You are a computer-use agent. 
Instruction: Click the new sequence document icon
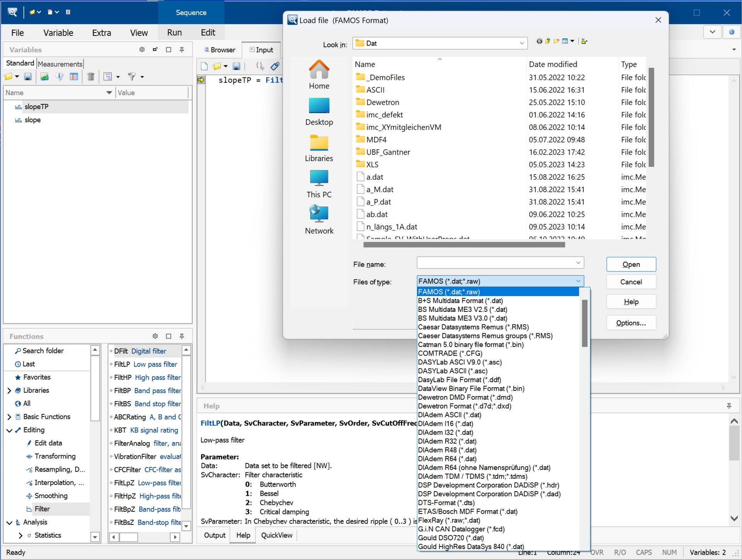(204, 66)
